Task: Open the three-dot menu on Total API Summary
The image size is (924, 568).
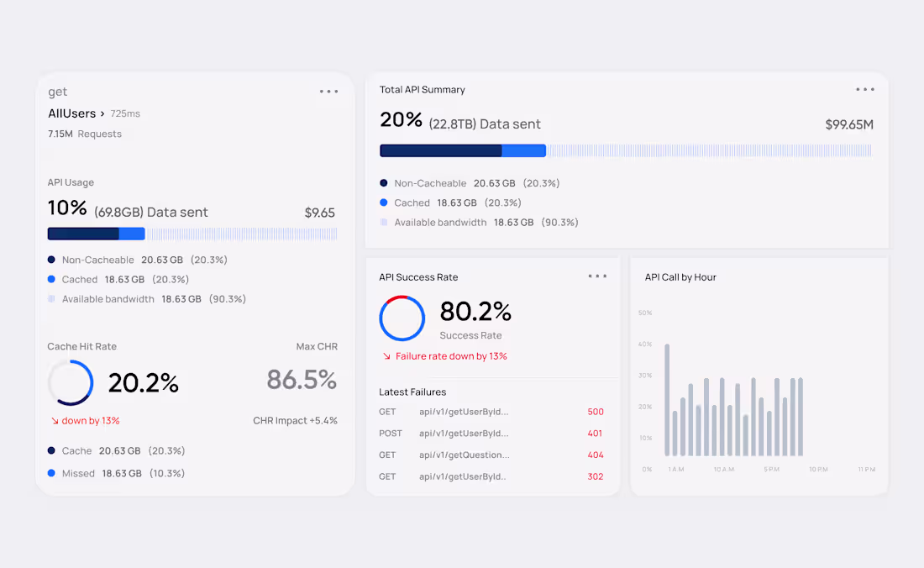Action: pyautogui.click(x=865, y=90)
